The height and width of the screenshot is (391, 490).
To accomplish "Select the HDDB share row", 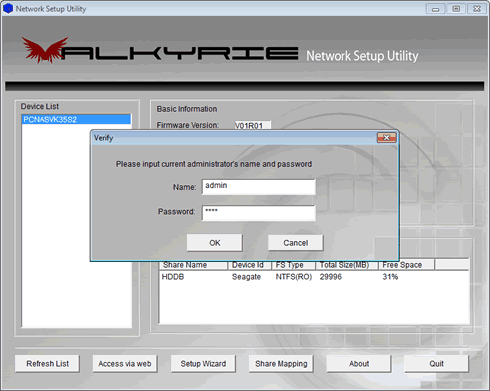I will [314, 277].
